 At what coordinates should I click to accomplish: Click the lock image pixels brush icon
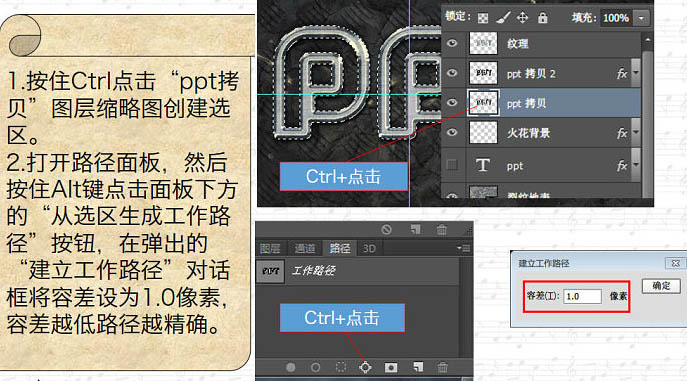click(x=503, y=18)
